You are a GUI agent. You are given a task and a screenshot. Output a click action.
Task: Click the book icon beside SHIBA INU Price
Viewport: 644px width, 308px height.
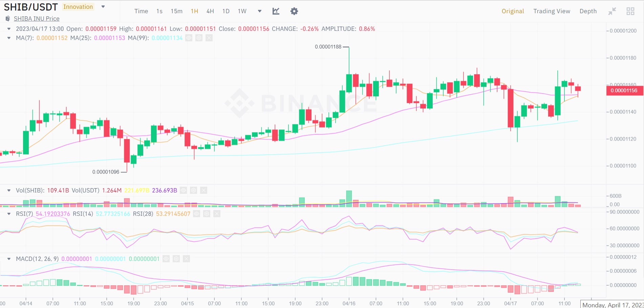point(7,19)
